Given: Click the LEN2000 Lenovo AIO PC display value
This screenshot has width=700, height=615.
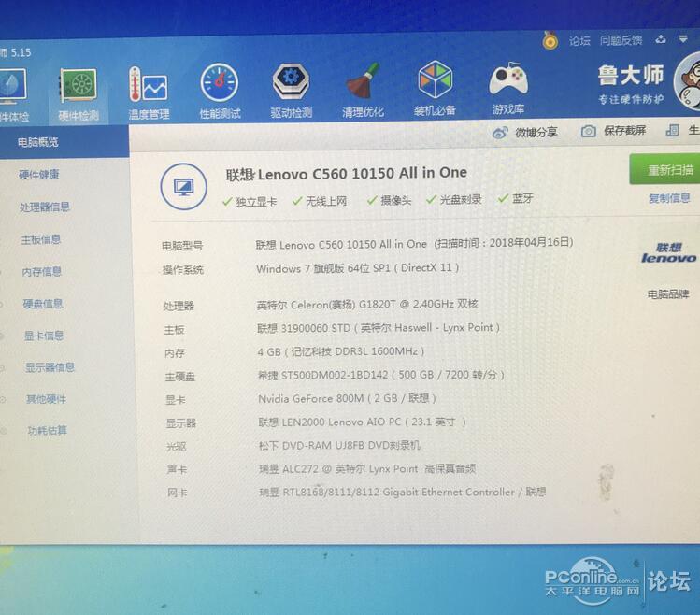Looking at the screenshot, I should coord(362,422).
